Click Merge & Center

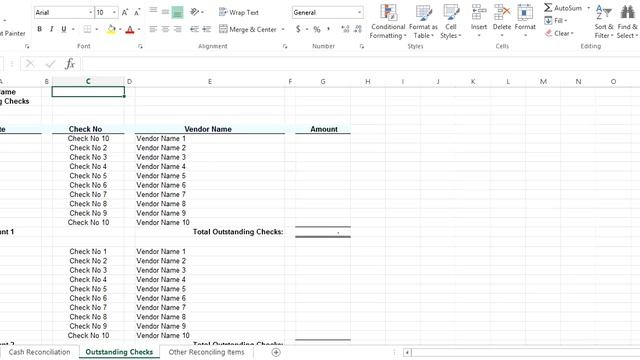click(248, 29)
